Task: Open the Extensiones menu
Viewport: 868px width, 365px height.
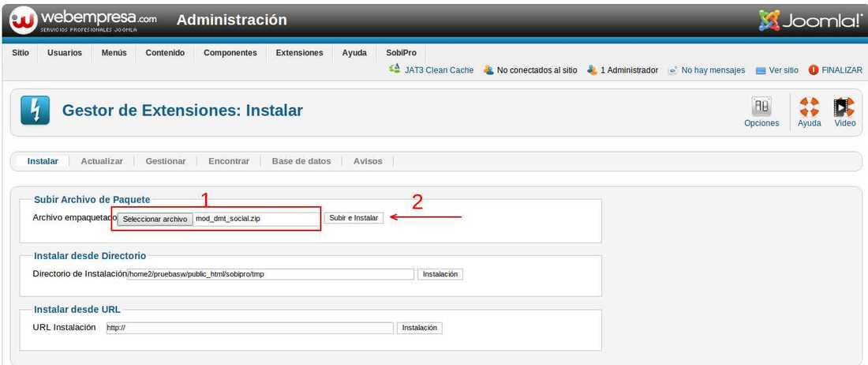Action: coord(300,53)
